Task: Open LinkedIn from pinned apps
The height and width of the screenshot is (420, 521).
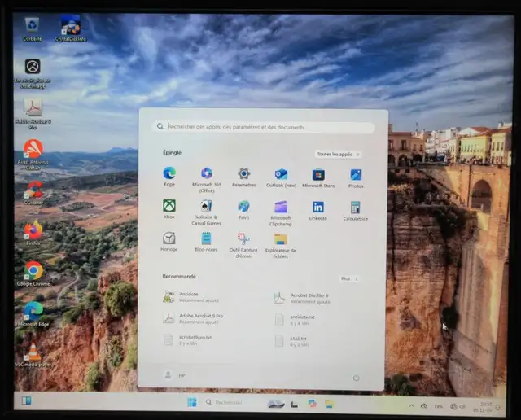Action: pyautogui.click(x=318, y=211)
